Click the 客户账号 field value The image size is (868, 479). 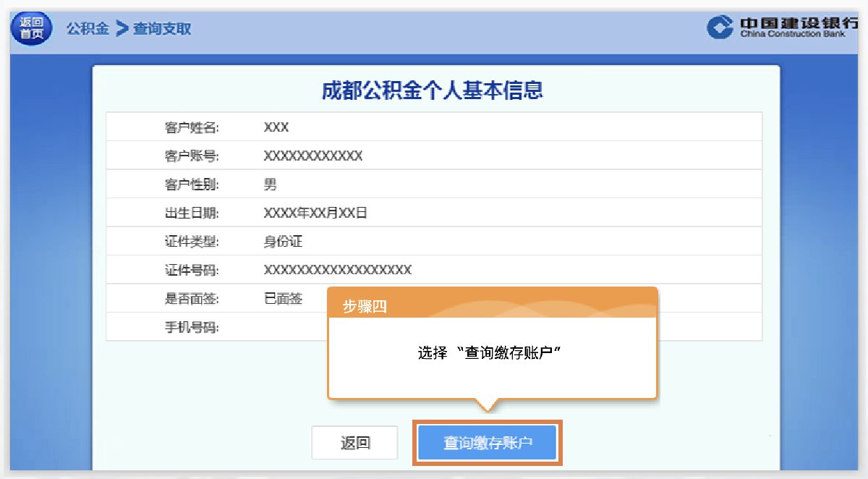[x=311, y=155]
